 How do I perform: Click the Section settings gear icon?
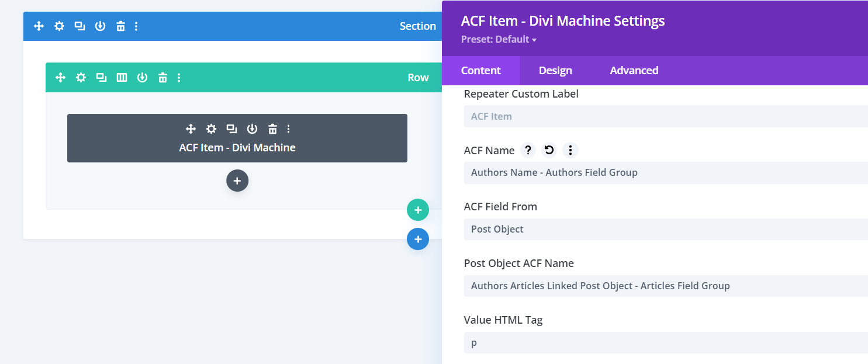click(59, 26)
